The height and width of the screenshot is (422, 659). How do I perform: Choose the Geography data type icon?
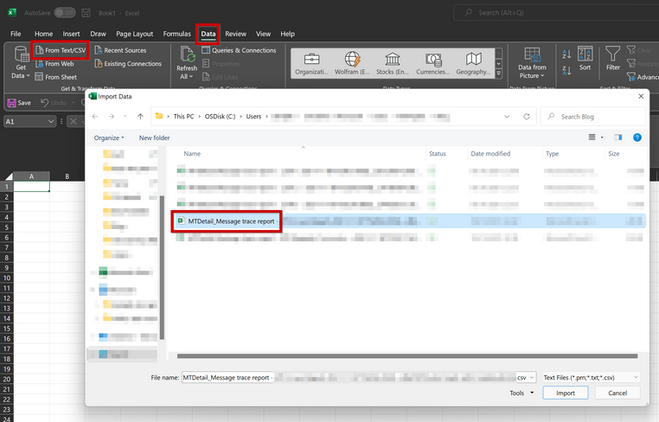(474, 59)
